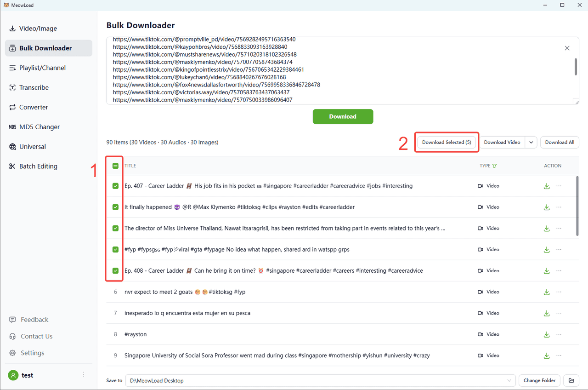Click the TYPE column filter icon
This screenshot has width=588, height=390.
[495, 166]
